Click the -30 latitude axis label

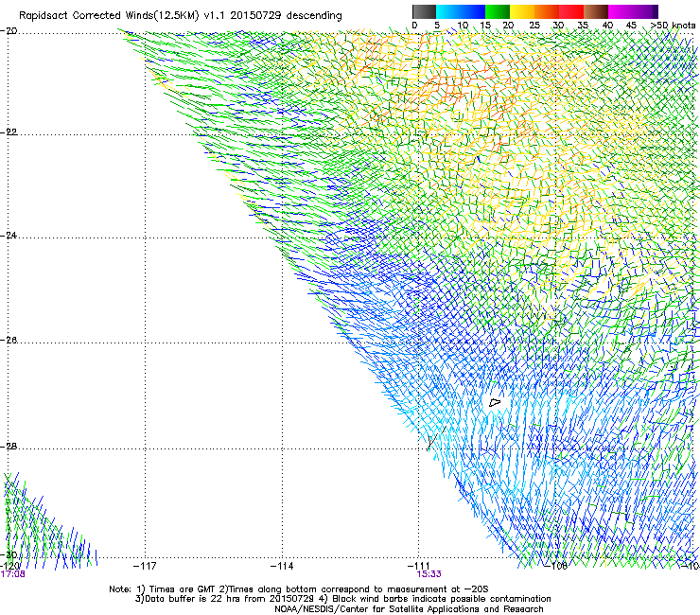point(9,554)
